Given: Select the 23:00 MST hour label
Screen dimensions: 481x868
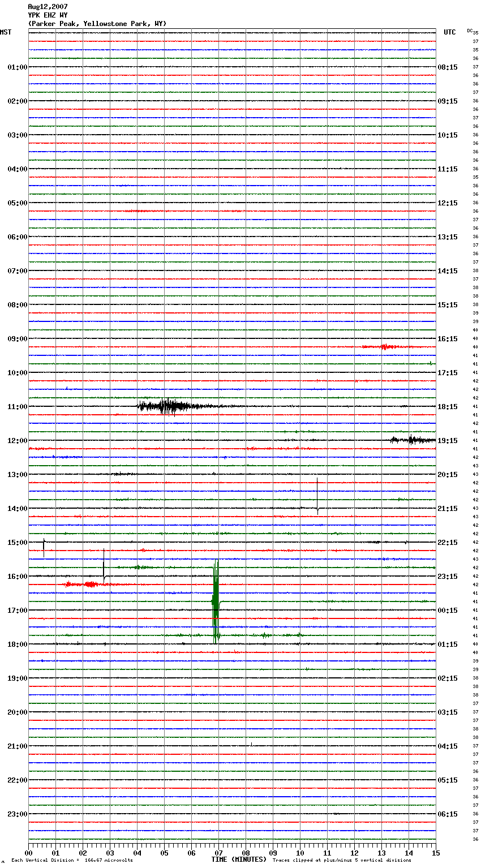Looking at the screenshot, I should click(18, 814).
